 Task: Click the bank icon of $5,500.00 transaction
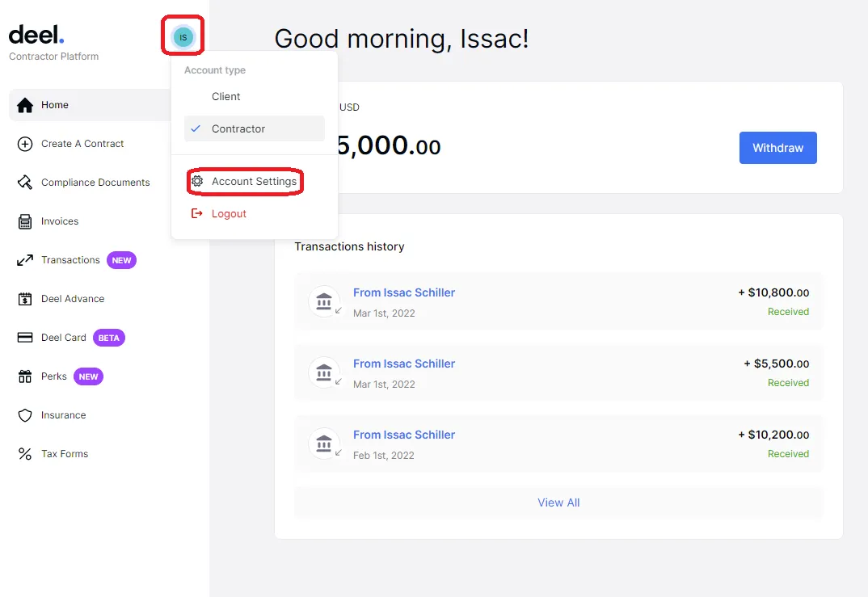324,372
